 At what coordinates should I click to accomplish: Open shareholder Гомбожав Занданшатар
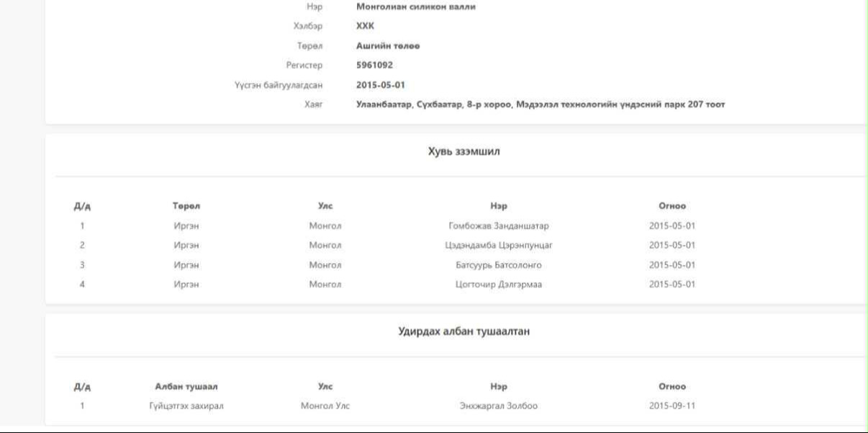[498, 226]
